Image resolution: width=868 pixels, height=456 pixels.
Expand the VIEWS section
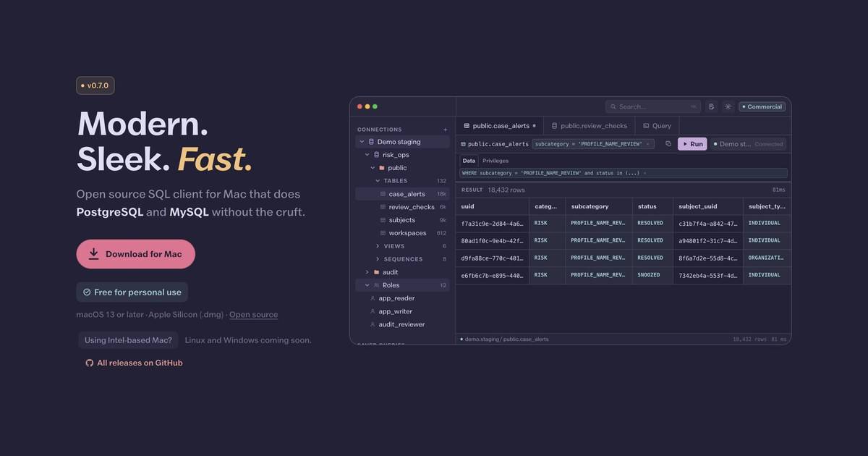(x=378, y=246)
